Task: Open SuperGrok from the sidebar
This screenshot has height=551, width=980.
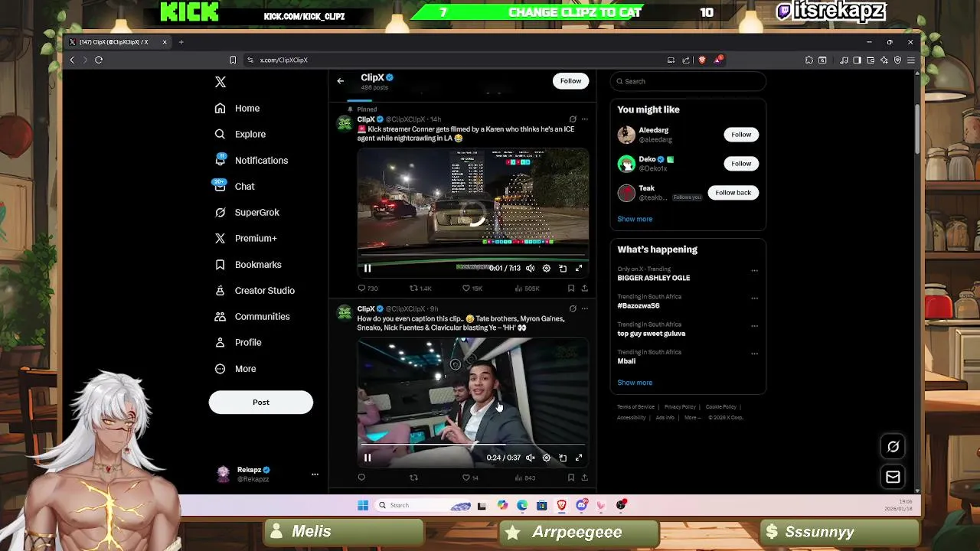Action: [x=247, y=212]
